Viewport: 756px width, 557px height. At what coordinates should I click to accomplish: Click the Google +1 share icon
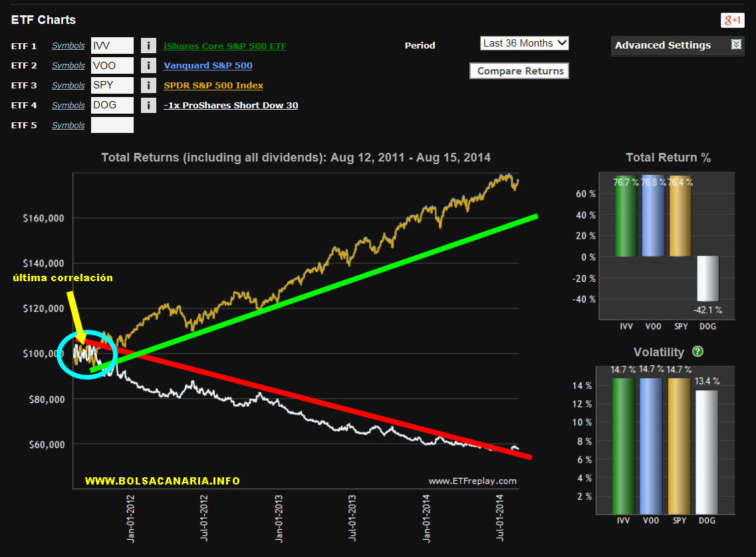732,21
